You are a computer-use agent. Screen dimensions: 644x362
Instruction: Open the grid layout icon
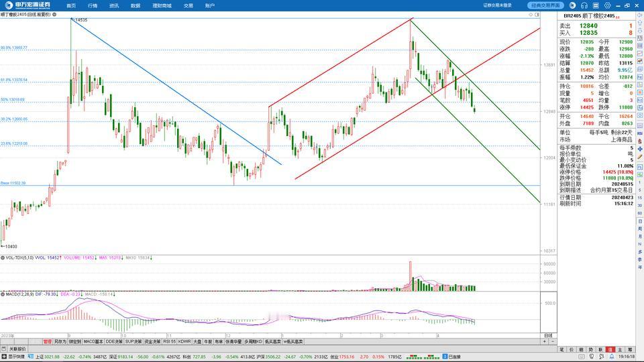(596, 5)
